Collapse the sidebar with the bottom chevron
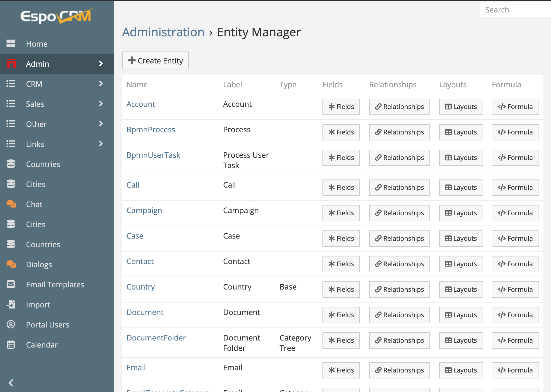The image size is (551, 392). (11, 383)
